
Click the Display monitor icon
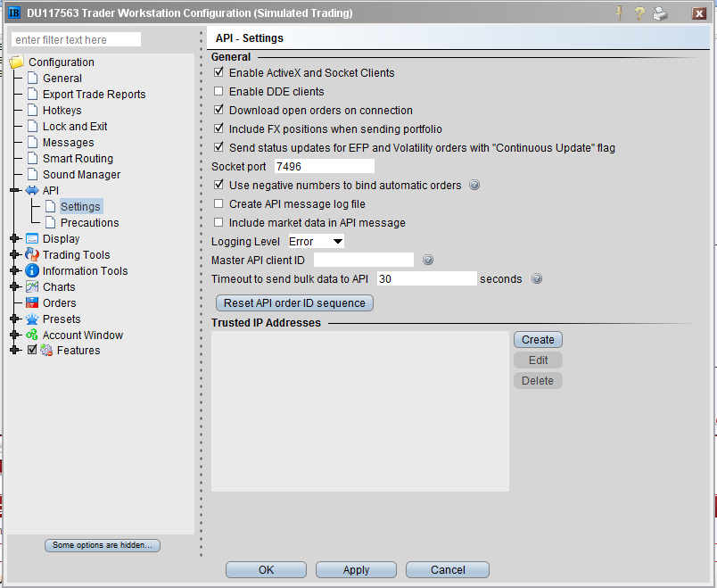click(32, 238)
